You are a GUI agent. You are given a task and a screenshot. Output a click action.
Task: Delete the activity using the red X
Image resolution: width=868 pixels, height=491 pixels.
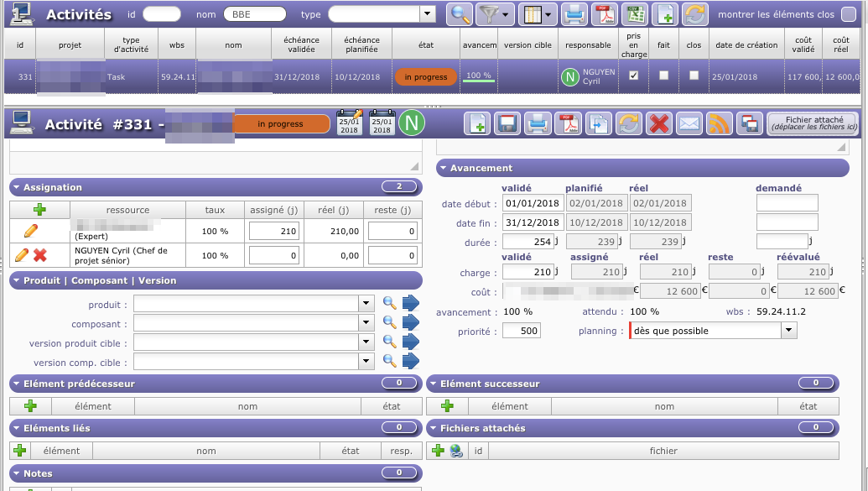pos(659,123)
